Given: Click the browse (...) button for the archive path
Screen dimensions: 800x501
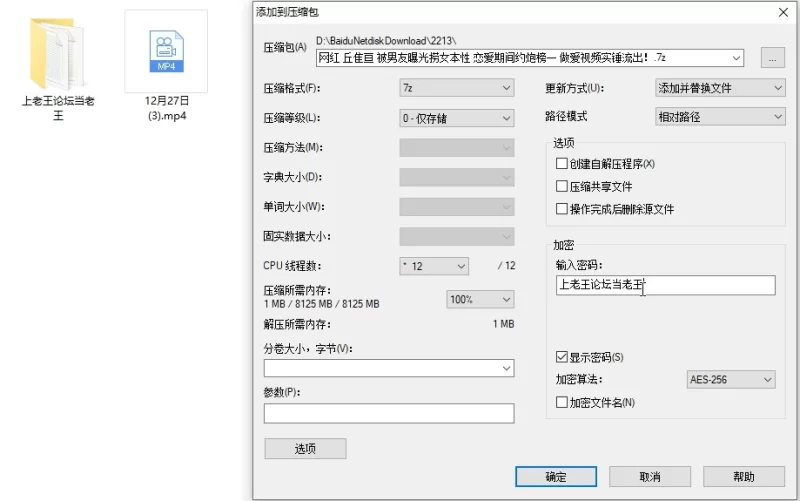Looking at the screenshot, I should coord(772,58).
